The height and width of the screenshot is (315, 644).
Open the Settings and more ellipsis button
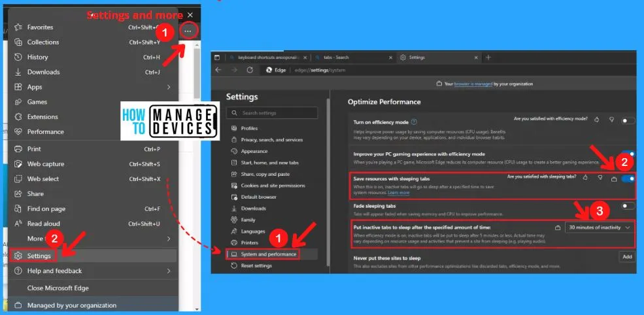pos(188,31)
